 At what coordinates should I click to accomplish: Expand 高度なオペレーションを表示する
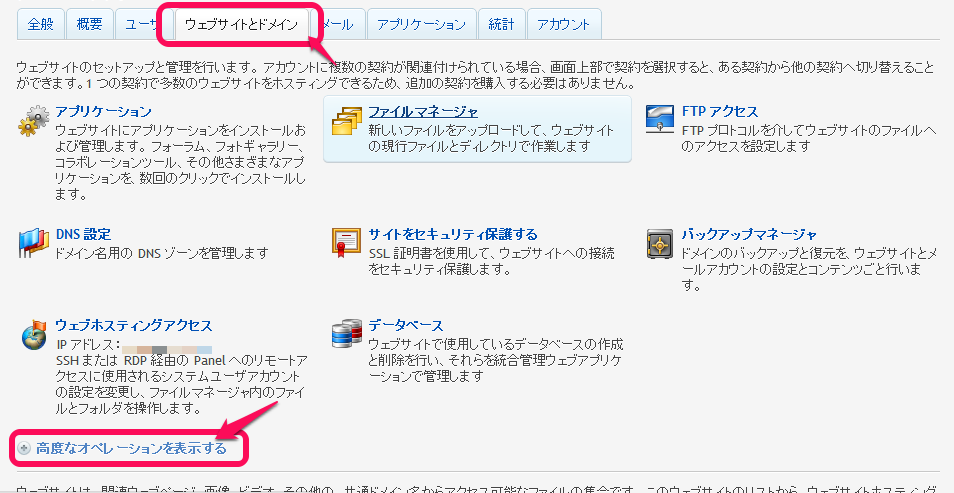tap(131, 449)
